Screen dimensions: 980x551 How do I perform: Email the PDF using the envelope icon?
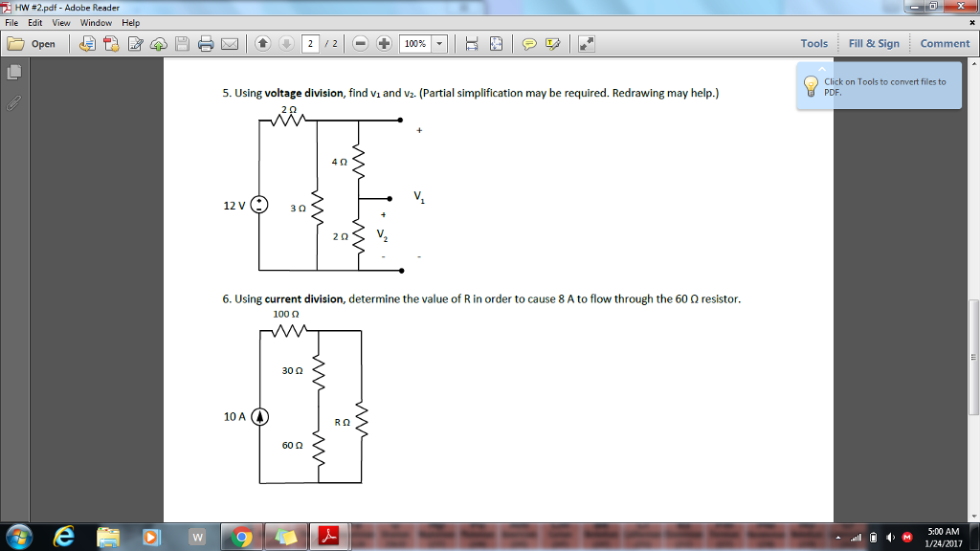coord(229,43)
